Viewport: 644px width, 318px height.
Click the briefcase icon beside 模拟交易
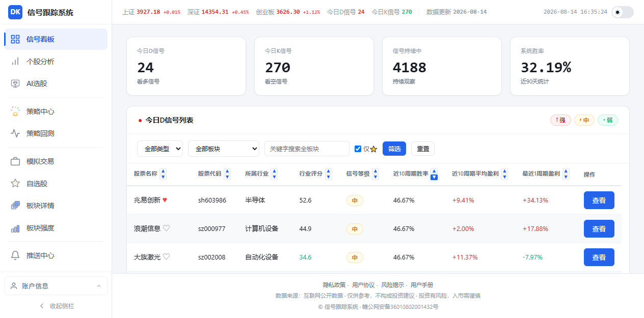coord(15,161)
